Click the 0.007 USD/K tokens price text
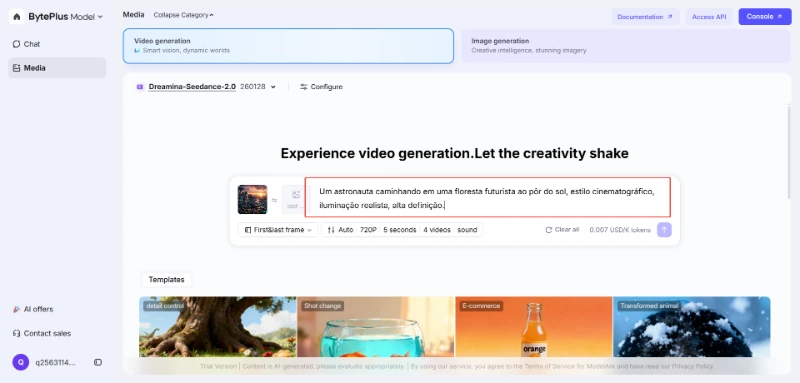The width and height of the screenshot is (800, 383). 620,230
